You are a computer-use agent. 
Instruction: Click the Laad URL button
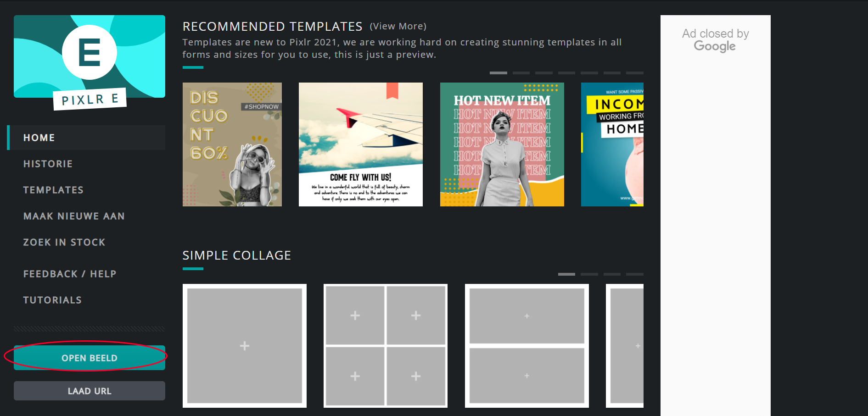[x=90, y=391]
